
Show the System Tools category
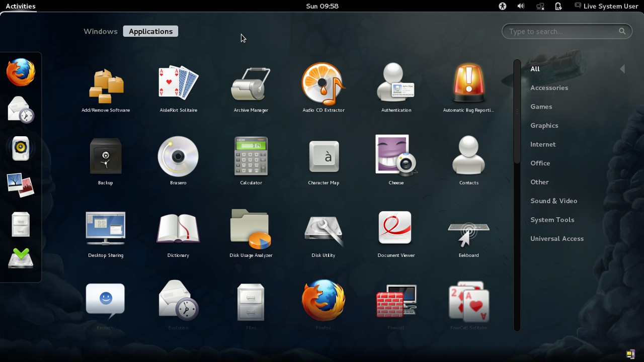(x=552, y=220)
